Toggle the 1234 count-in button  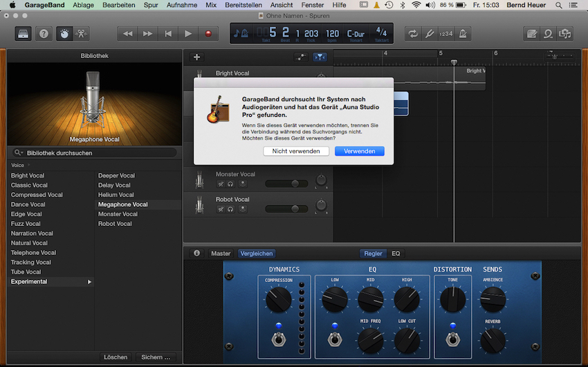point(446,34)
